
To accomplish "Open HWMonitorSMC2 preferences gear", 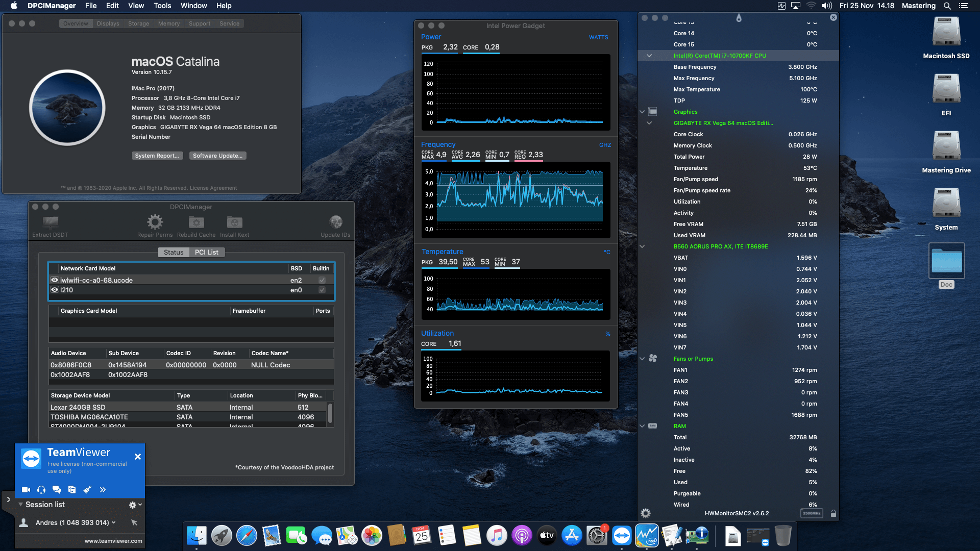I will click(x=646, y=513).
